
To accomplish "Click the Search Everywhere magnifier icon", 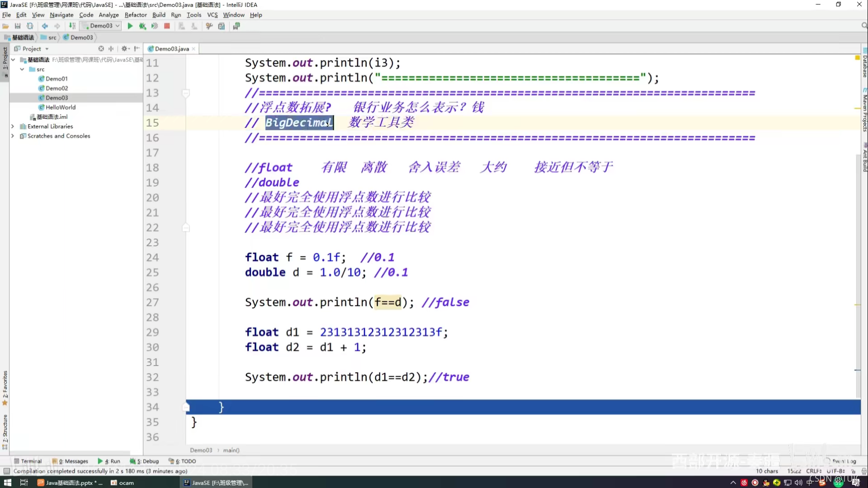I will [864, 26].
